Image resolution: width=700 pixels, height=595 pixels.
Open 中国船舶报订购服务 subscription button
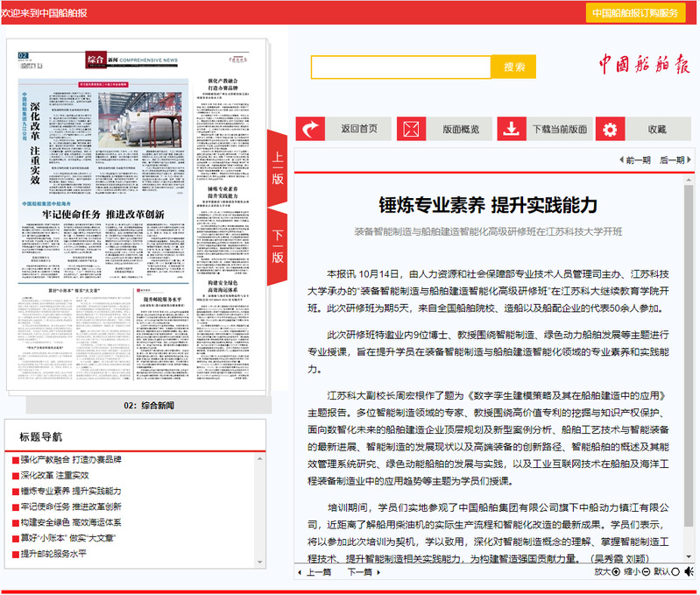point(635,13)
